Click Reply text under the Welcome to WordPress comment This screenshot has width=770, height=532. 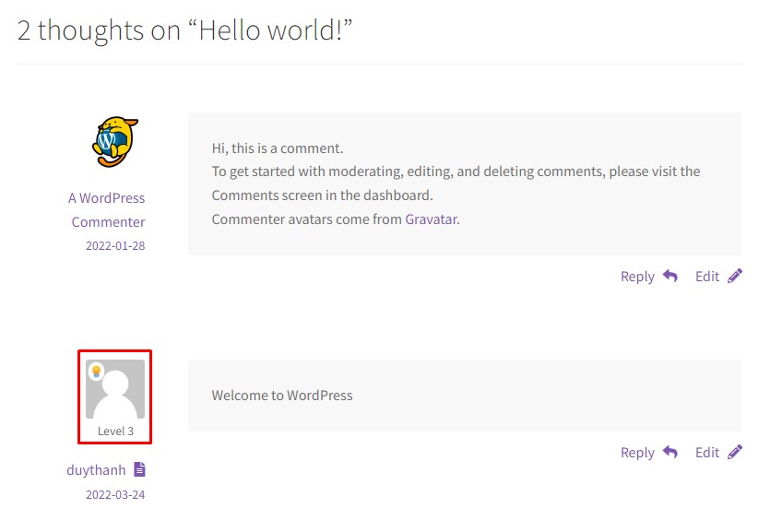point(637,453)
